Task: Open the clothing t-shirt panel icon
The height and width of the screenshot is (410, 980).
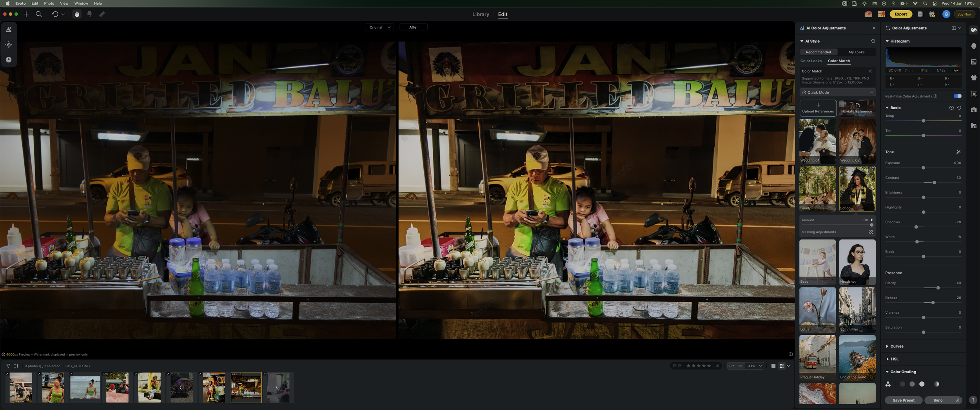Action: 974,78
